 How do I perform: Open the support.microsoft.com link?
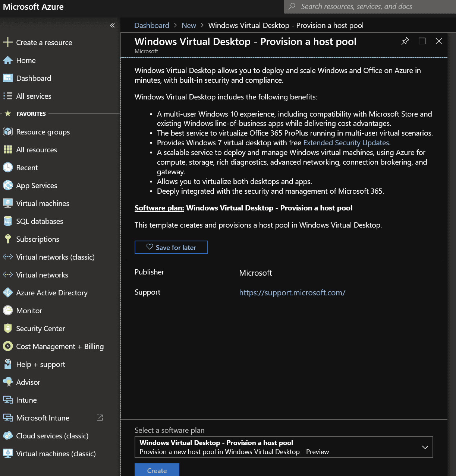pyautogui.click(x=292, y=293)
